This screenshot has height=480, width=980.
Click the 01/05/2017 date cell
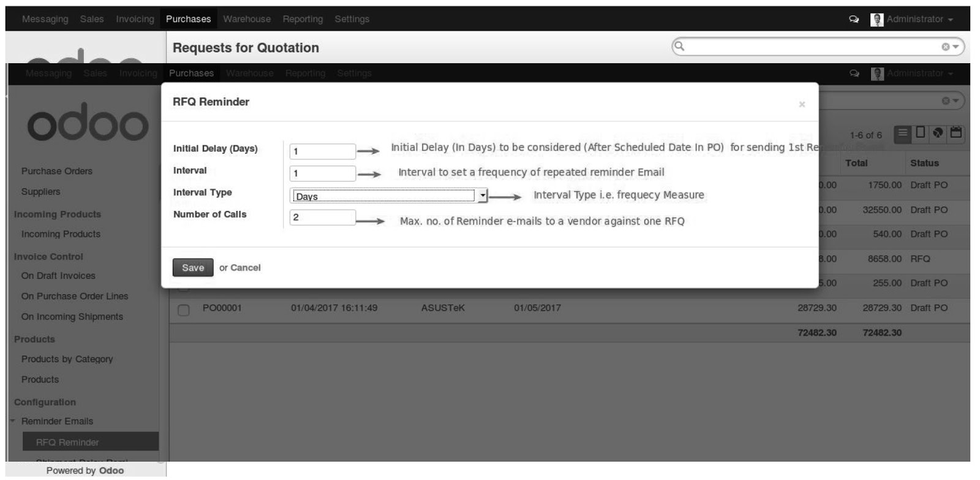(537, 308)
